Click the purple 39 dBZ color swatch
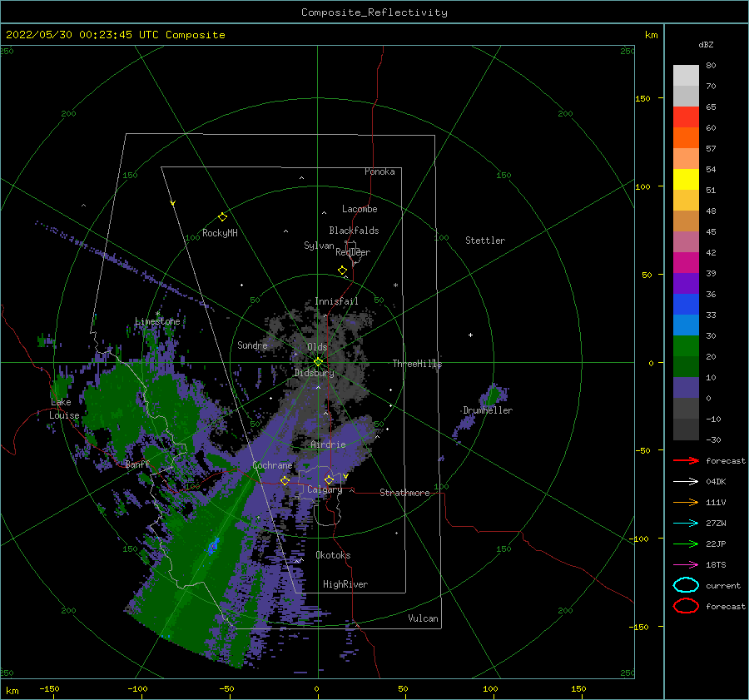The height and width of the screenshot is (700, 749). coord(686,283)
